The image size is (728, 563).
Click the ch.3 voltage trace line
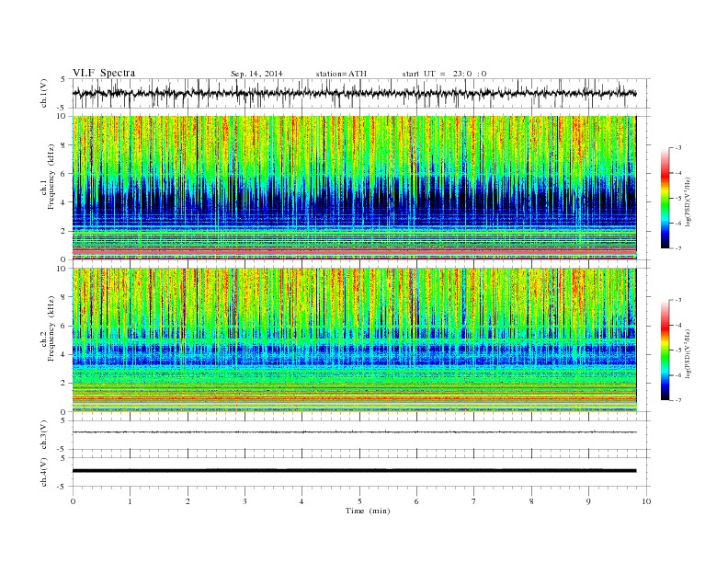[x=354, y=432]
